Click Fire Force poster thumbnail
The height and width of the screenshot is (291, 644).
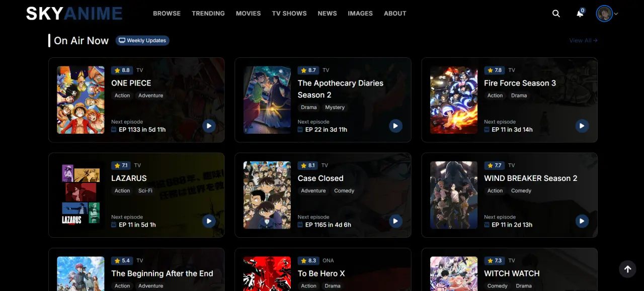tap(454, 100)
